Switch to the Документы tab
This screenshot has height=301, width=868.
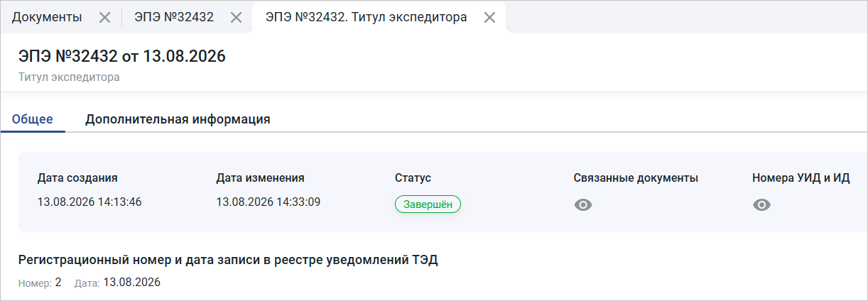pyautogui.click(x=47, y=18)
